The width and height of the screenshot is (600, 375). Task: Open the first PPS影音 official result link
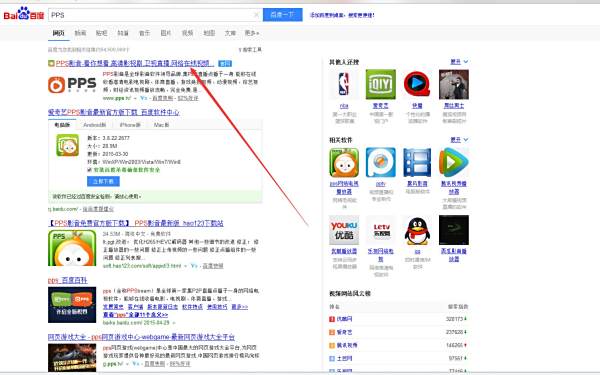pyautogui.click(x=134, y=63)
